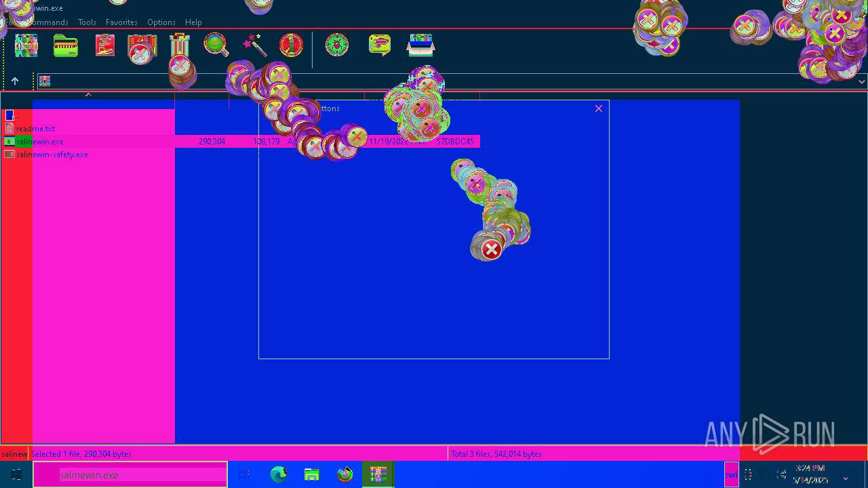
Task: Click the Add to archive toolbar icon
Action: point(26,45)
